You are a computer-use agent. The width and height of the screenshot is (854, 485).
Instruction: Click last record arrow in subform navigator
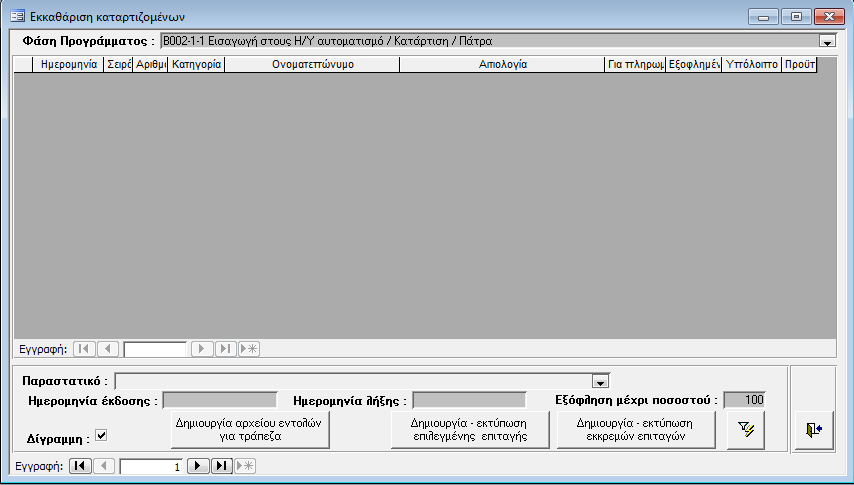point(226,349)
